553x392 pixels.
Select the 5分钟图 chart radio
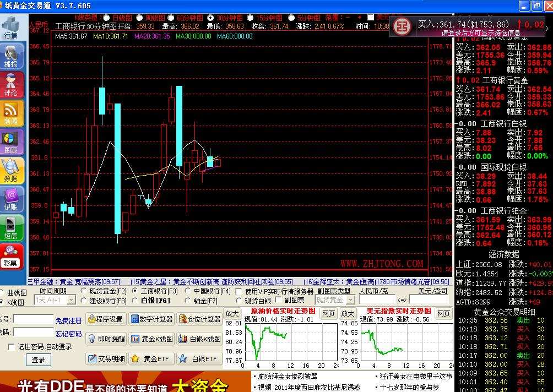291,18
